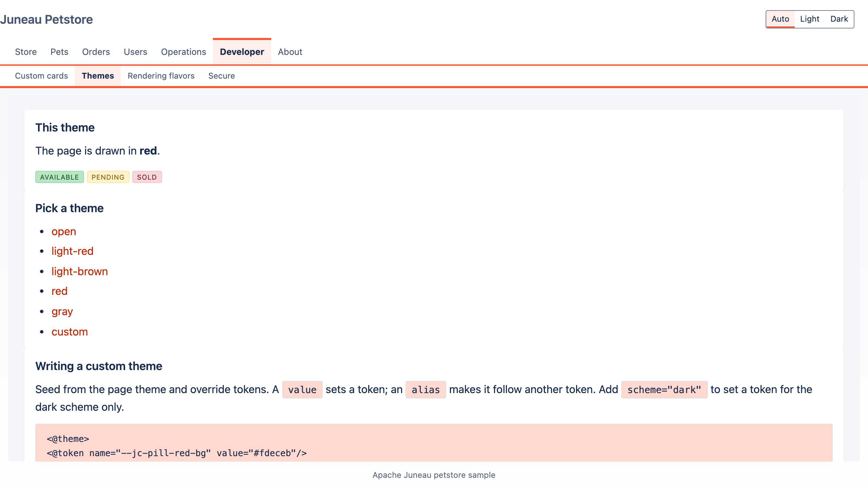Open the About tab
The image size is (868, 488).
coord(290,52)
